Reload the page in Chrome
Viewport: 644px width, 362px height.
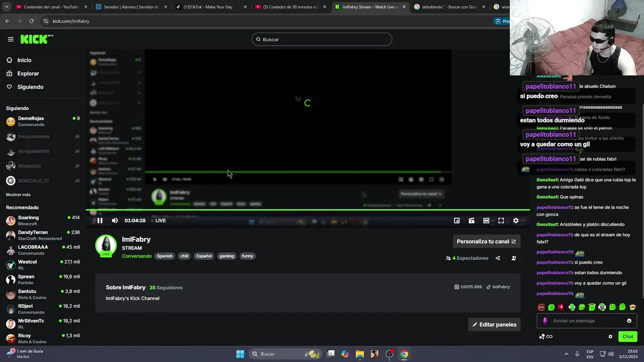31,21
